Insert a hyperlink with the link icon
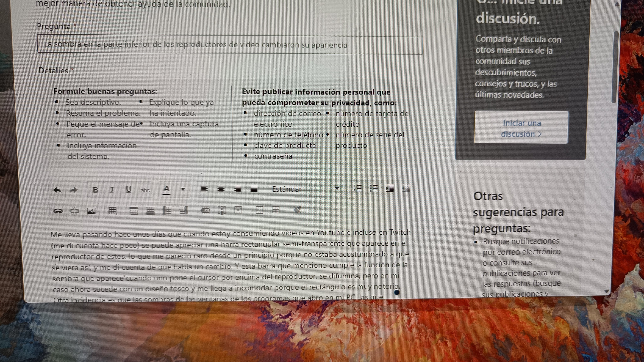 (58, 211)
